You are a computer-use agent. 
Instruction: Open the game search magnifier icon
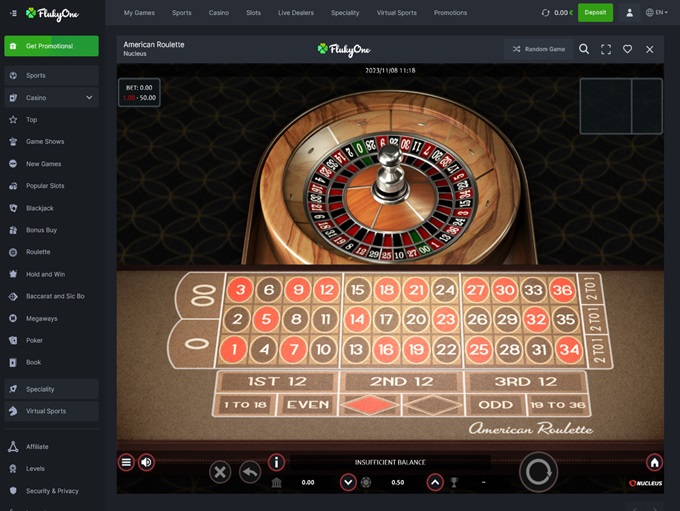(584, 49)
